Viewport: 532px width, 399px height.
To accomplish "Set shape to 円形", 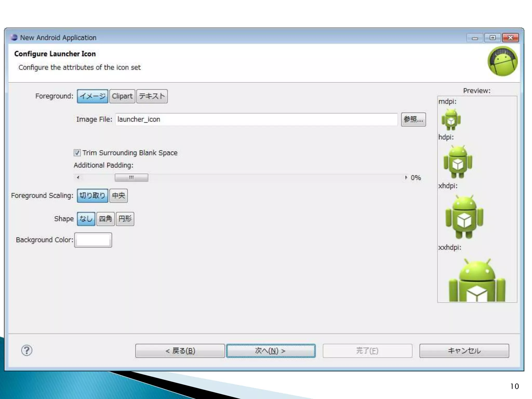I will [125, 219].
